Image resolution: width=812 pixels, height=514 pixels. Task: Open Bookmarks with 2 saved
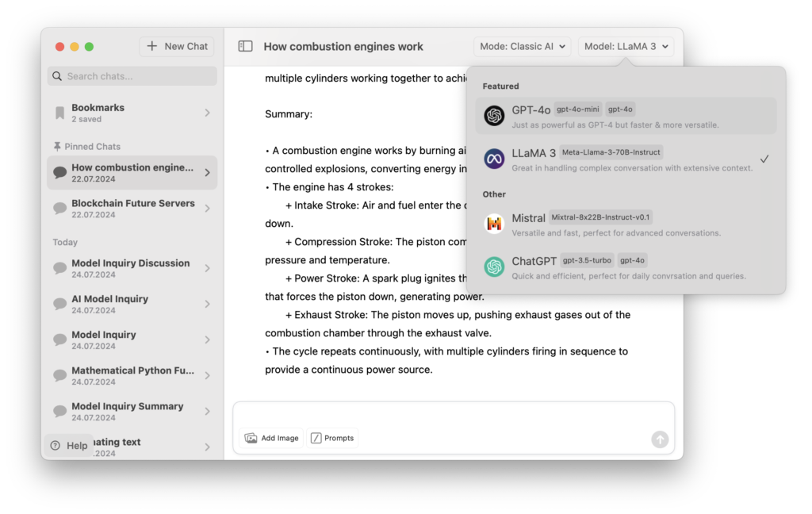[132, 113]
